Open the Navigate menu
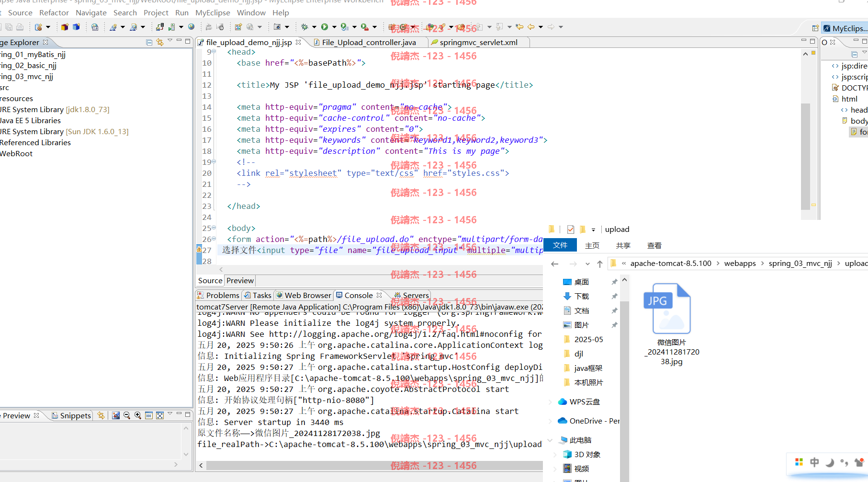Viewport: 868px width, 482px height. coord(91,12)
